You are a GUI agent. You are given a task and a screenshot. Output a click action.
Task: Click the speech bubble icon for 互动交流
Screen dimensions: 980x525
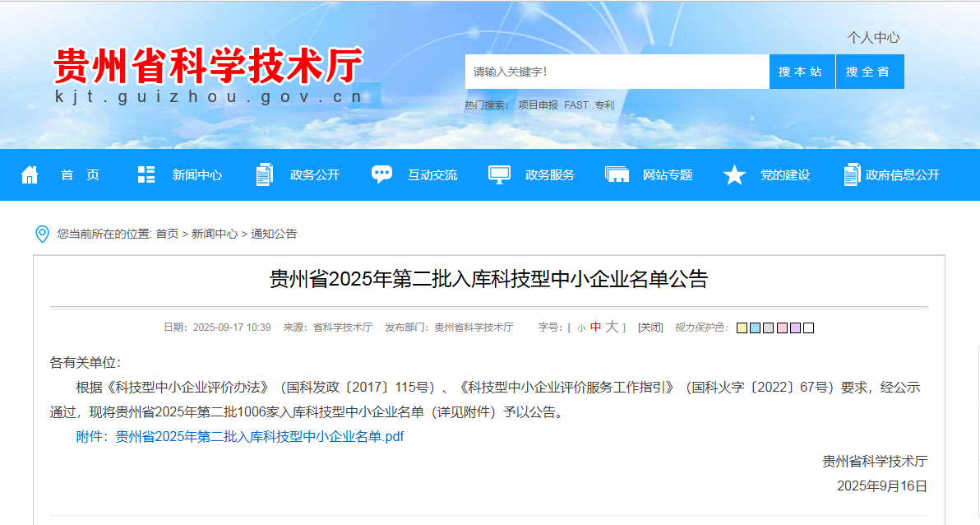(x=381, y=174)
